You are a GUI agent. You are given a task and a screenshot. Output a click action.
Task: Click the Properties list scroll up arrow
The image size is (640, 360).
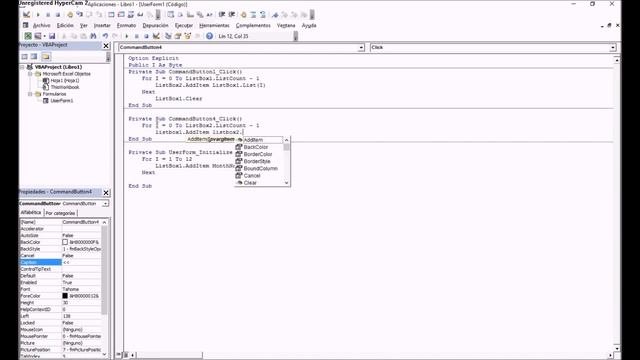coord(104,222)
